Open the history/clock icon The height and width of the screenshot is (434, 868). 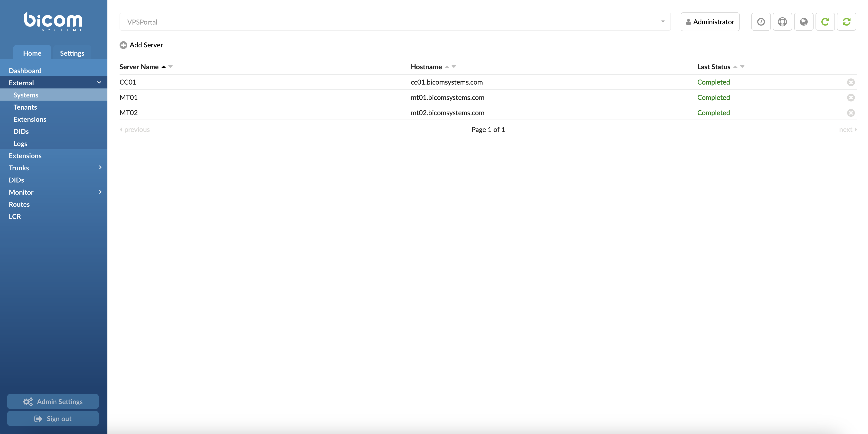click(x=761, y=22)
